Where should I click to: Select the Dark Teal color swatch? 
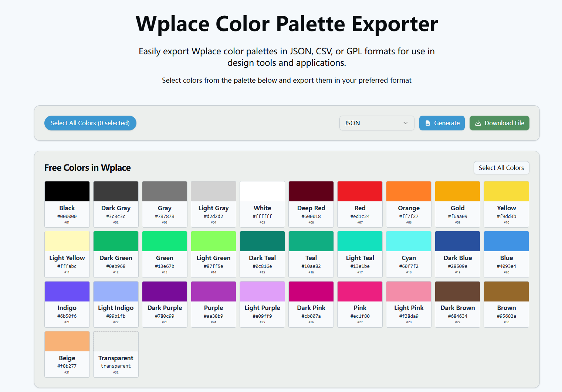(x=262, y=241)
